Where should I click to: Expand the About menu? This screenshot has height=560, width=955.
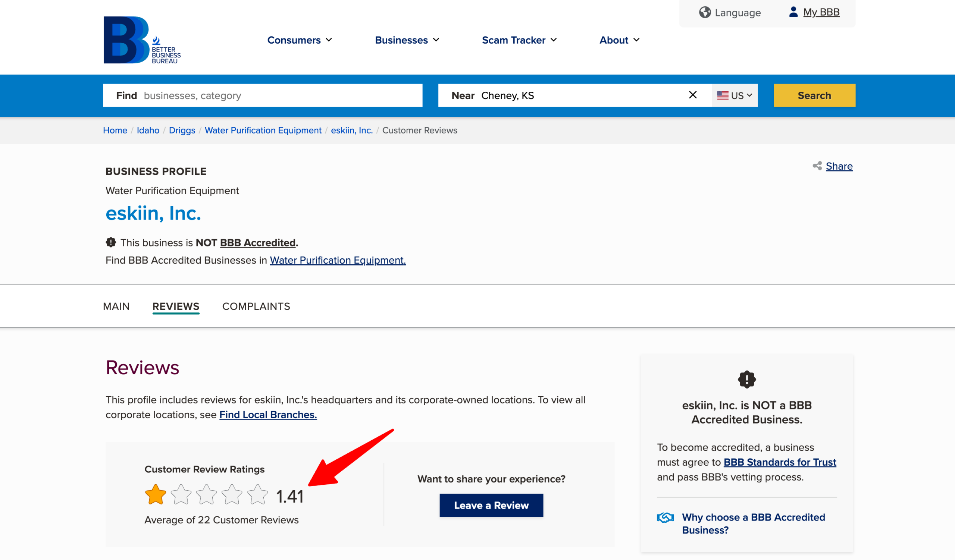620,40
